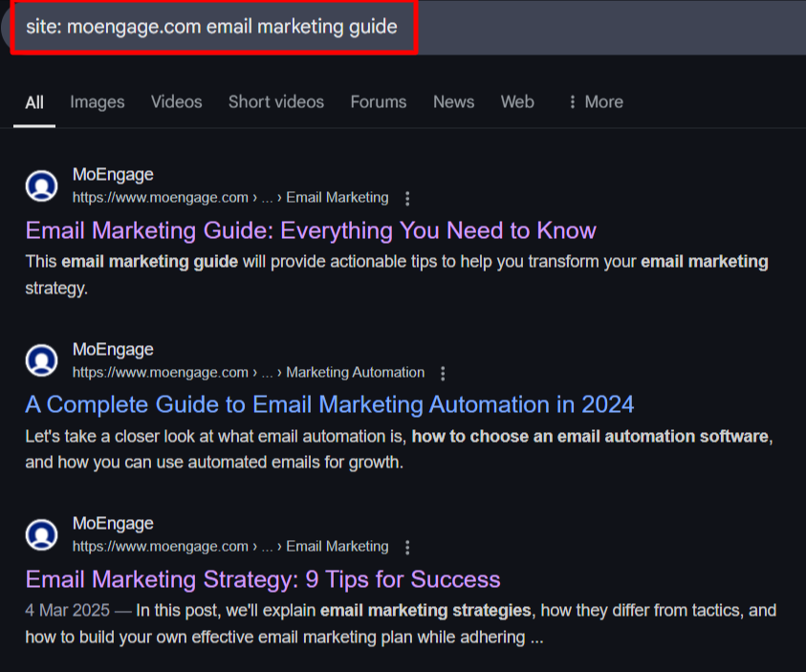Open A Complete Guide to Email Marketing Automation in 2024
The height and width of the screenshot is (672, 806).
pyautogui.click(x=330, y=405)
